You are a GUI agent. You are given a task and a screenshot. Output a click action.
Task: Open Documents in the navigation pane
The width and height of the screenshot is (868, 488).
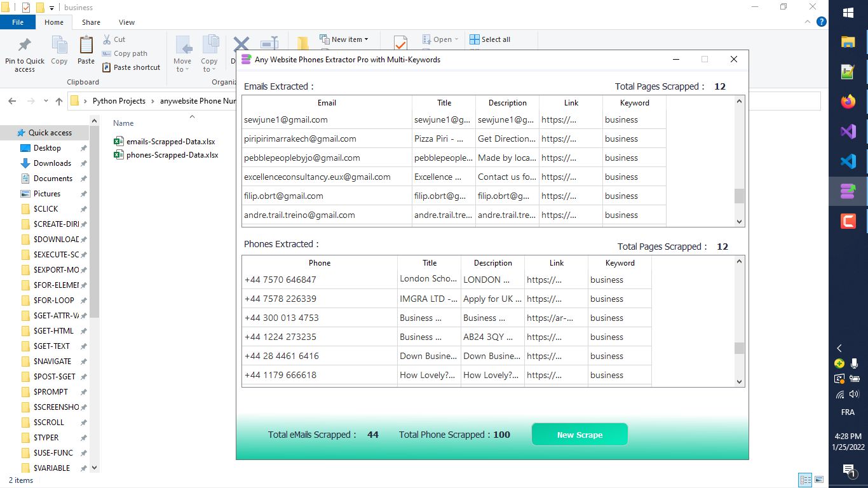53,179
